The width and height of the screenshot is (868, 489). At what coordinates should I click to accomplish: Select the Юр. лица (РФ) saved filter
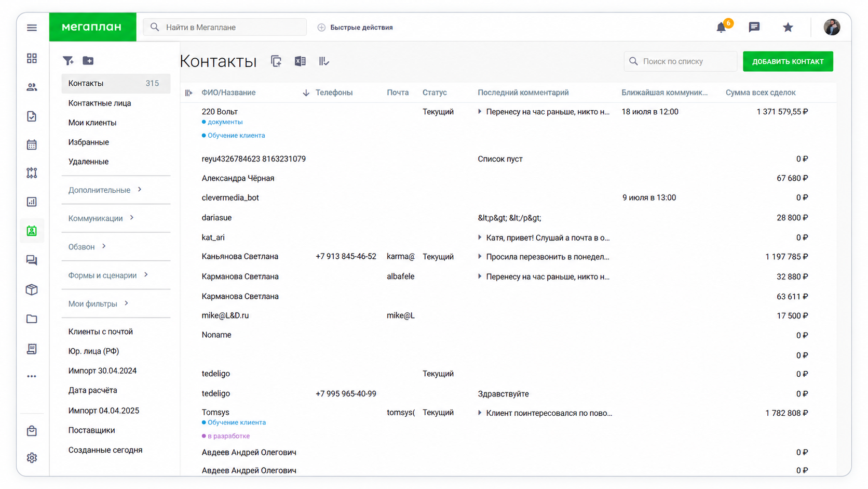coord(93,351)
